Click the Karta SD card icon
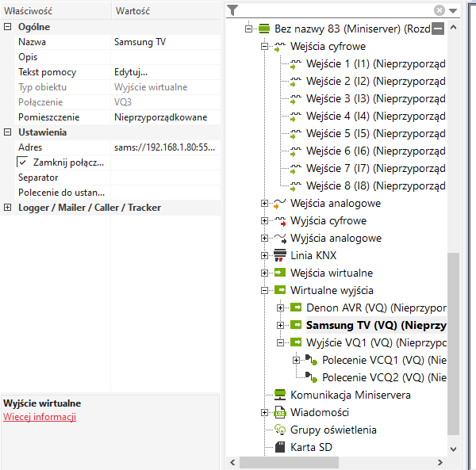 (x=279, y=447)
